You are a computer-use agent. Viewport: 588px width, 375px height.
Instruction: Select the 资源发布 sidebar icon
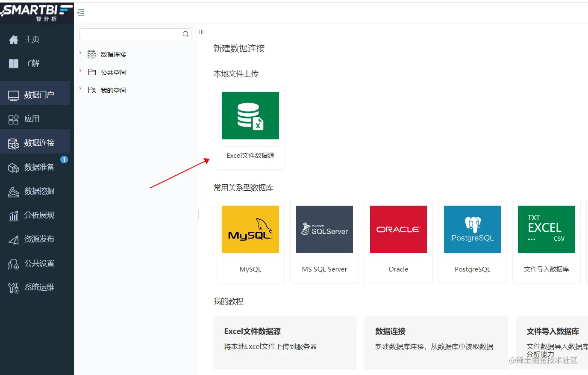(x=37, y=239)
